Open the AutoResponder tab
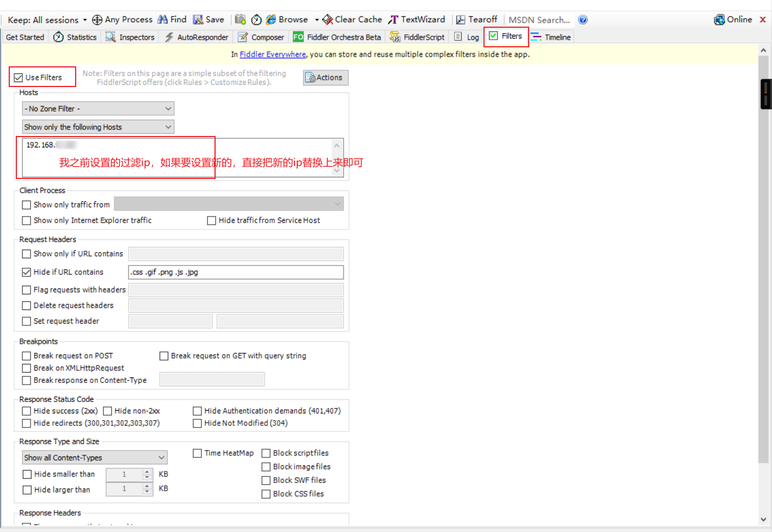The height and width of the screenshot is (532, 772). click(x=197, y=37)
